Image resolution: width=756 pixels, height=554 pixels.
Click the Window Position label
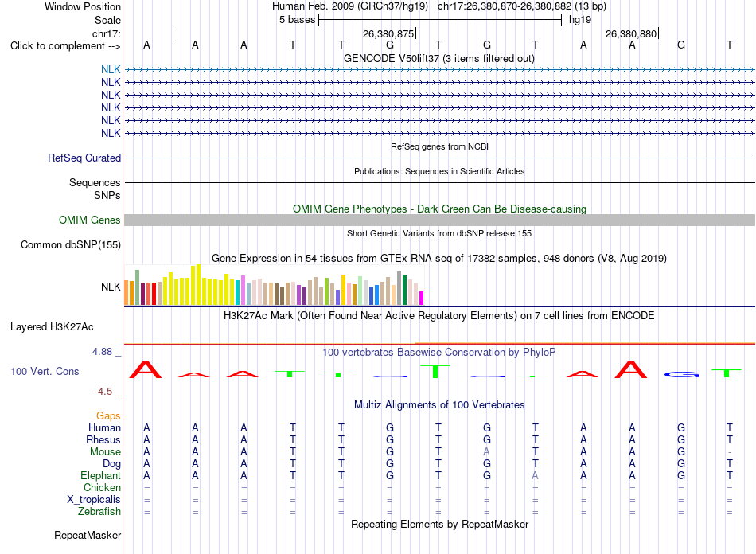[83, 6]
